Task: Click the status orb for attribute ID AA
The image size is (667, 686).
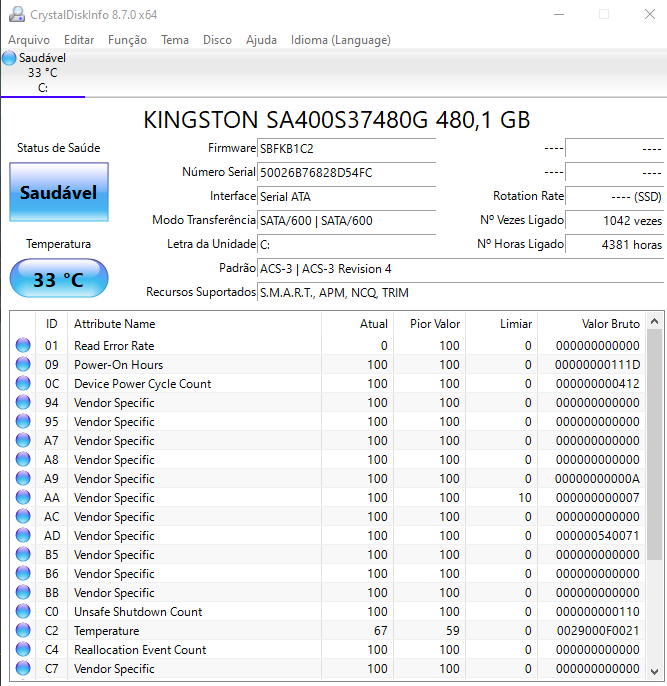Action: [x=23, y=497]
